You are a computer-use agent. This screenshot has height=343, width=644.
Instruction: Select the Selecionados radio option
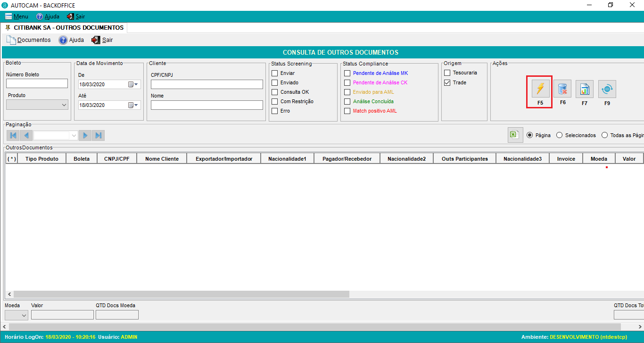pos(560,135)
